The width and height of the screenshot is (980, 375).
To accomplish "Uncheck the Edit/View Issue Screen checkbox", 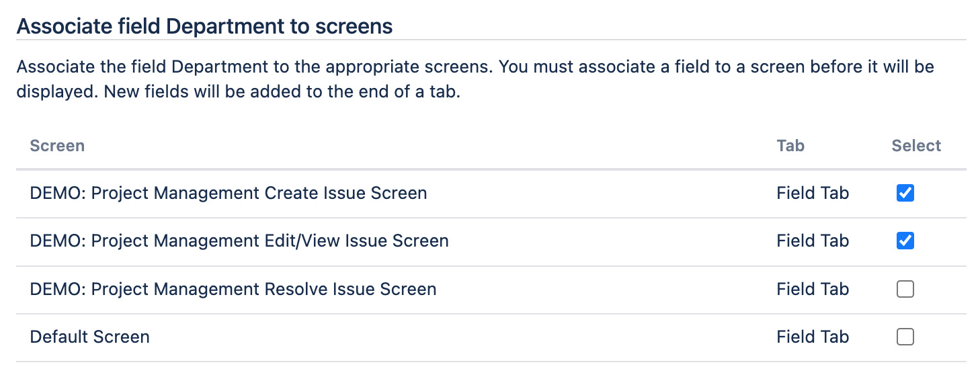I will (905, 241).
